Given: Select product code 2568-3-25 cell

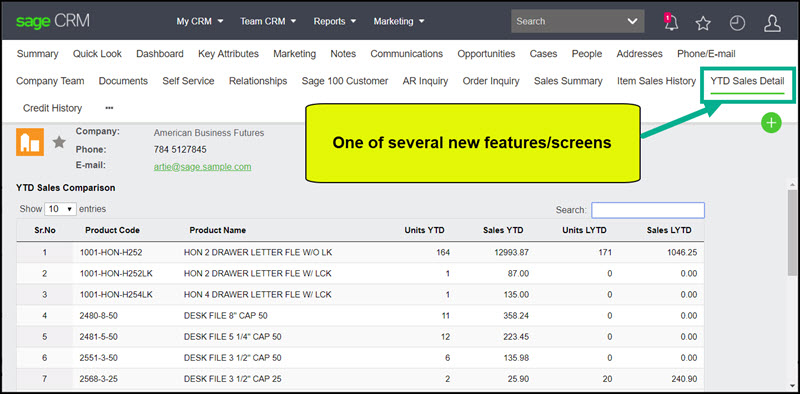Looking at the screenshot, I should click(x=98, y=379).
